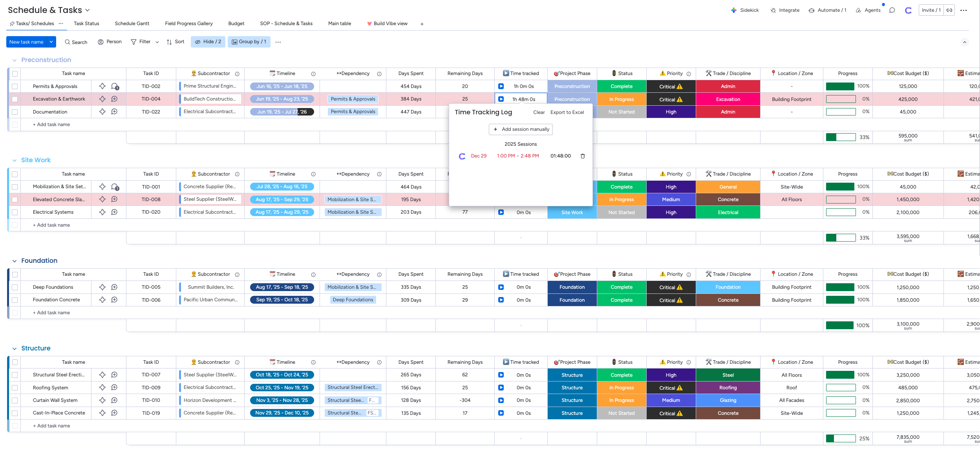Click the AI sparkle icon for Deep Foundations
Screen dimensions: 980x451
102,287
